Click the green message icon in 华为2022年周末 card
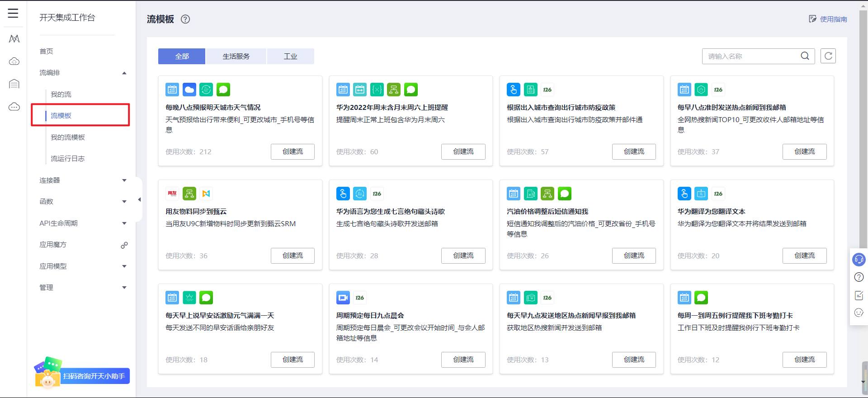Screen dimensions: 868x398 411,90
